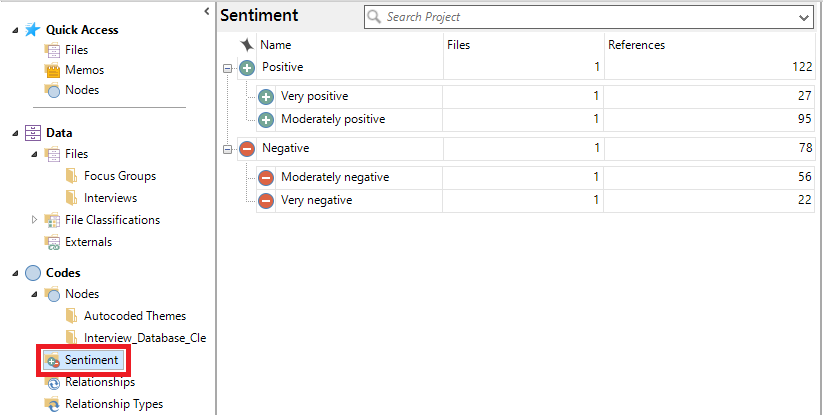The image size is (823, 415).
Task: Open Externals under Data
Action: [x=88, y=242]
